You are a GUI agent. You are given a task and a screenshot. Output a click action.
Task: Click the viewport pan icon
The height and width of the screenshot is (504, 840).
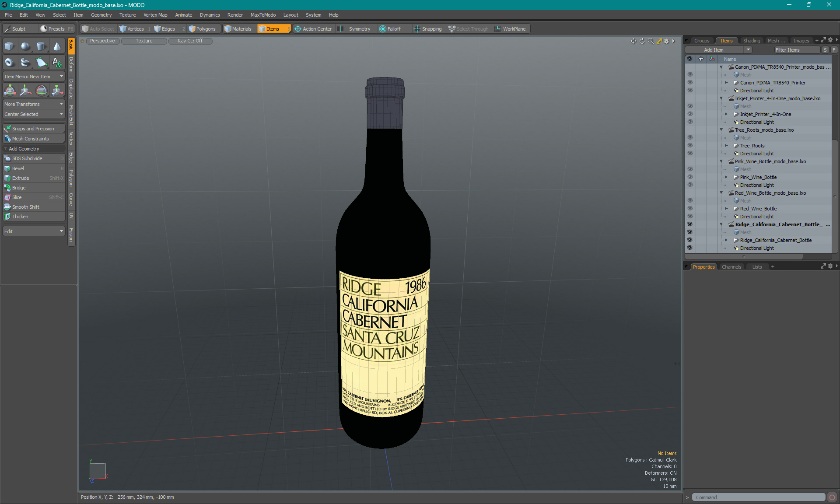coord(633,41)
